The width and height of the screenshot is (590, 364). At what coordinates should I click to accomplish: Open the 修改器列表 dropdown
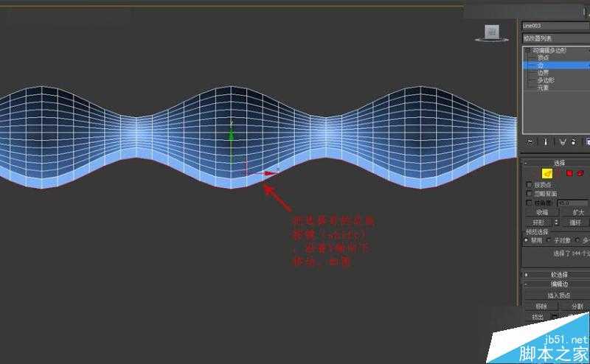coord(556,38)
